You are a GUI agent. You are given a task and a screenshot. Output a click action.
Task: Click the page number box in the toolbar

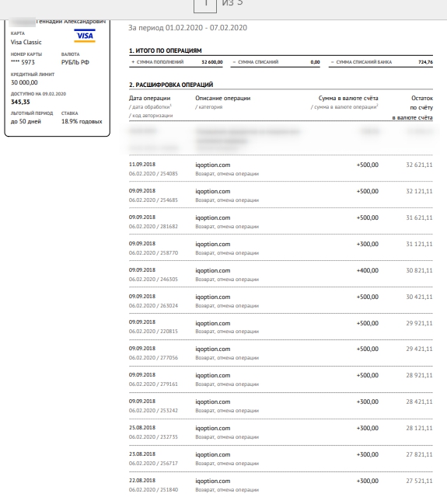[205, 5]
